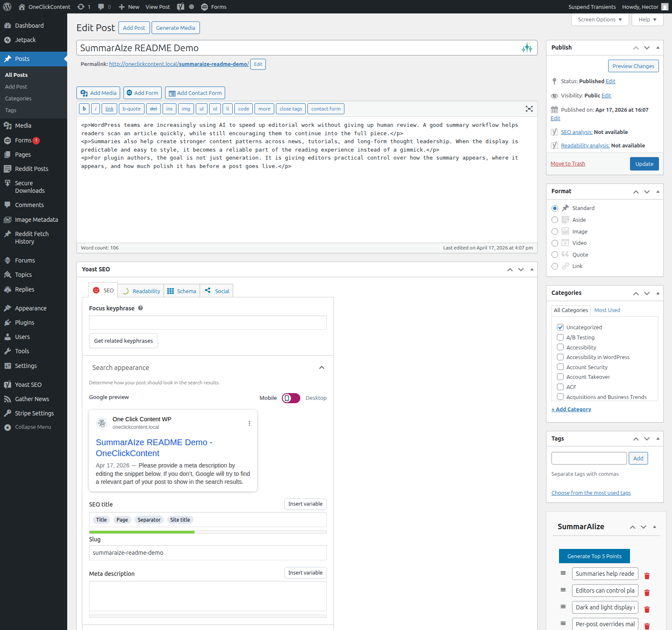Collapse the Publish panel
This screenshot has width=672, height=630.
pos(657,47)
